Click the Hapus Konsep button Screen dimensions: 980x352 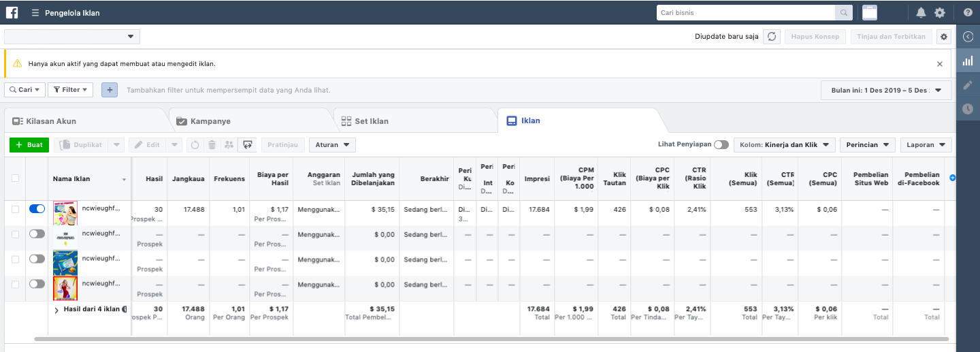point(815,37)
